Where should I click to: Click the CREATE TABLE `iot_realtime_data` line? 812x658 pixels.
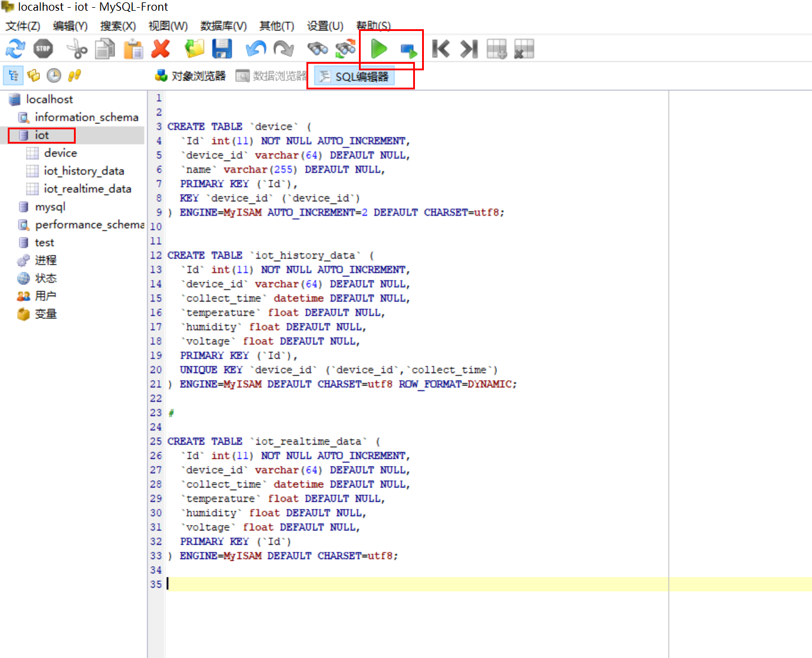pyautogui.click(x=274, y=442)
